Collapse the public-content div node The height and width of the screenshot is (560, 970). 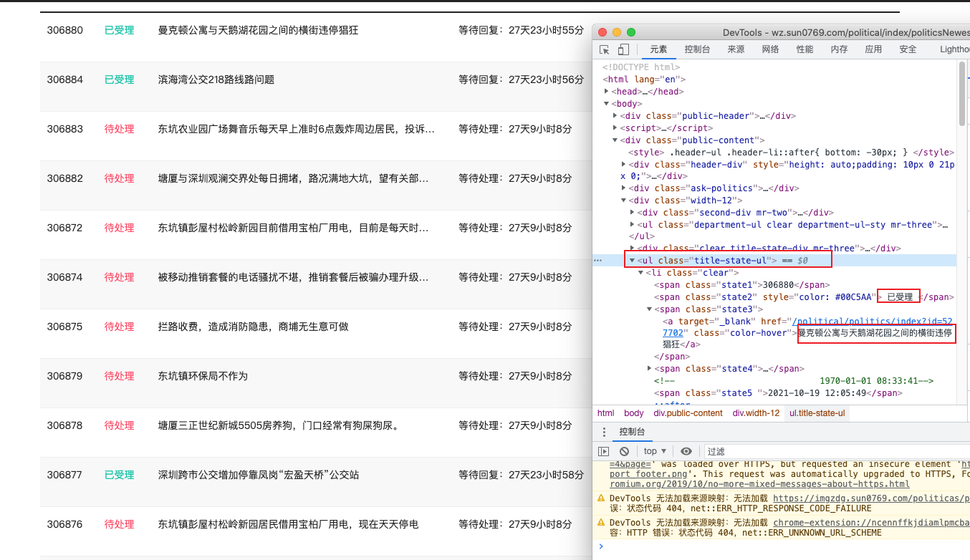(615, 140)
